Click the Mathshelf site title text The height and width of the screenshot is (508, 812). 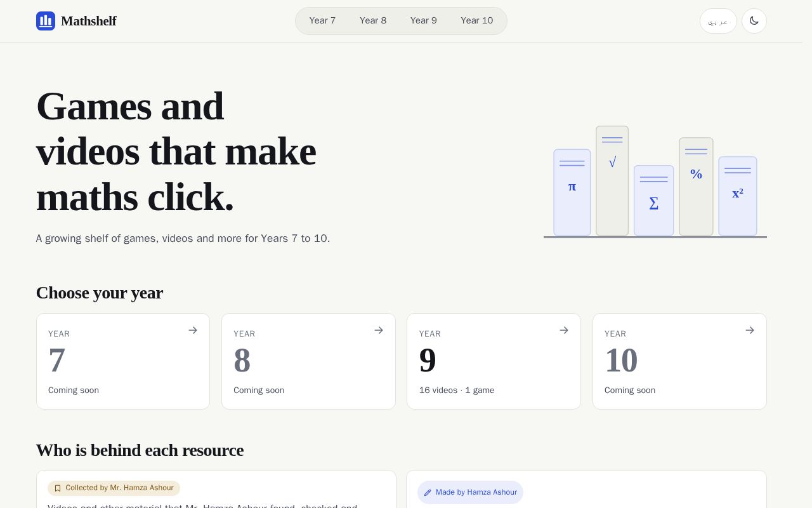click(89, 21)
